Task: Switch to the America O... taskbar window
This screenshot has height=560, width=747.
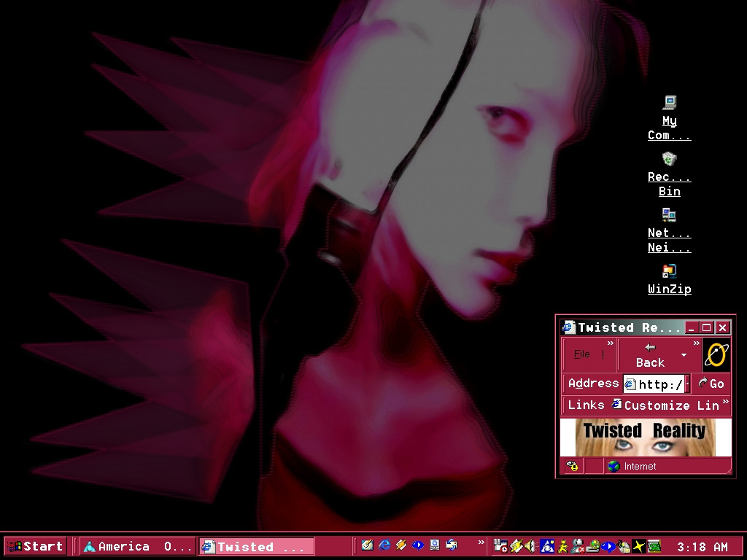Action: (138, 546)
